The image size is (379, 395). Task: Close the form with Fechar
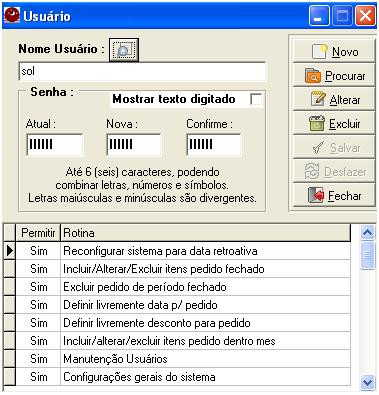334,195
